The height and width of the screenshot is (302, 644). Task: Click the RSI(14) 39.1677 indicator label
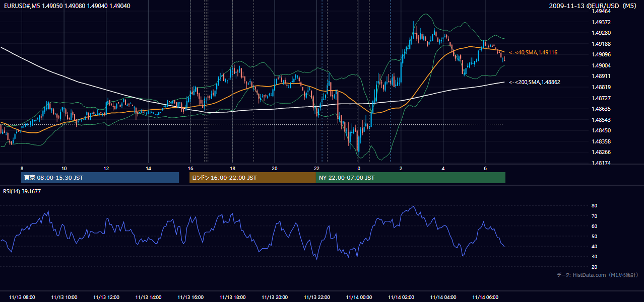(x=22, y=191)
